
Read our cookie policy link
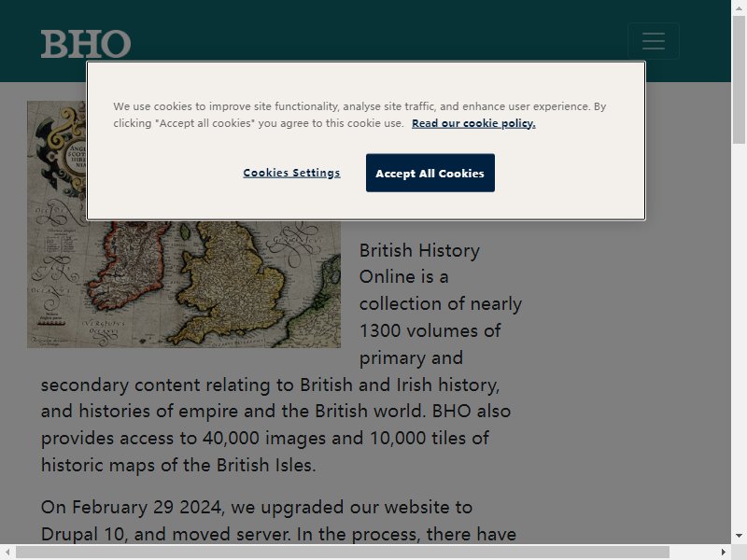[473, 123]
